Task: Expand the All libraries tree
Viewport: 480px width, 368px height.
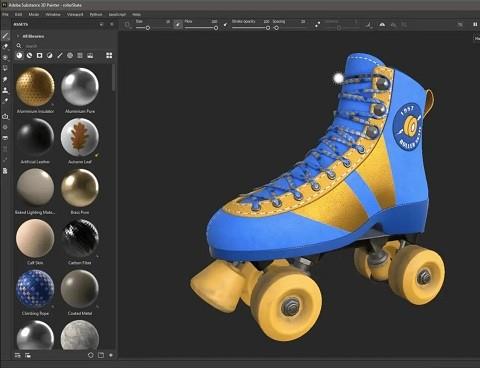Action: point(17,36)
